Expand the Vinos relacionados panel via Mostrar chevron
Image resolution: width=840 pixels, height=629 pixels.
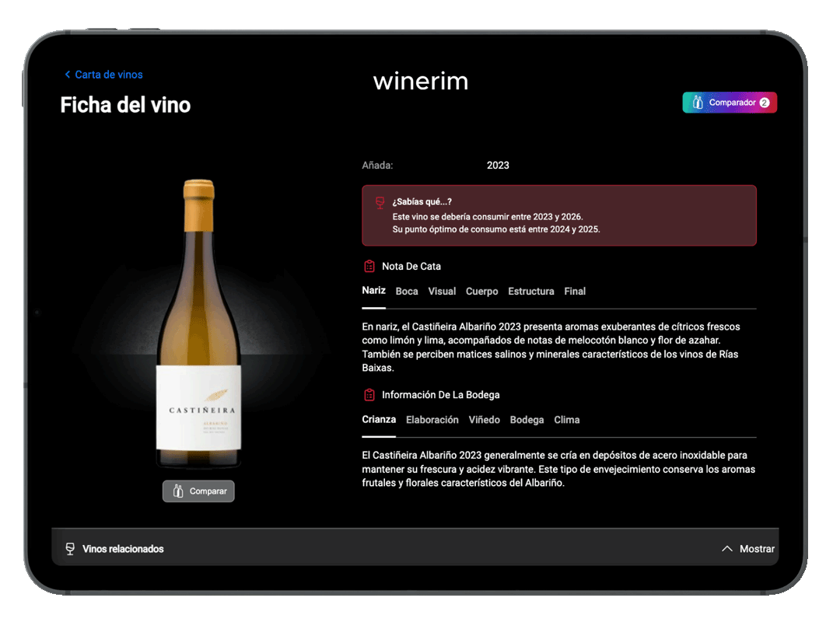tap(727, 548)
